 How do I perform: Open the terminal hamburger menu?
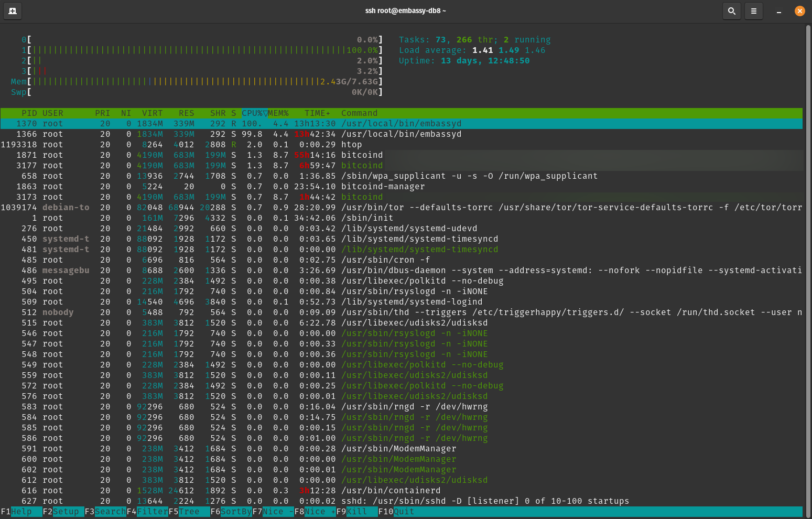click(x=753, y=10)
